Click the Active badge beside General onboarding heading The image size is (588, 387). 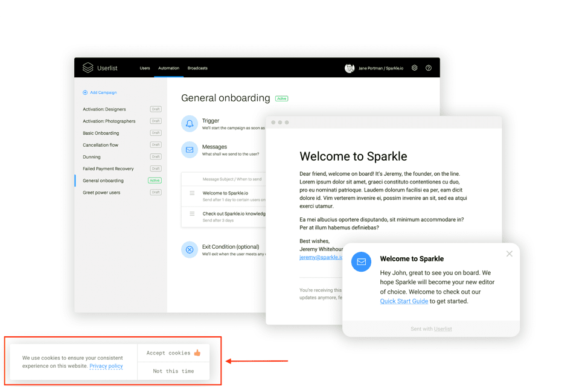pos(282,98)
